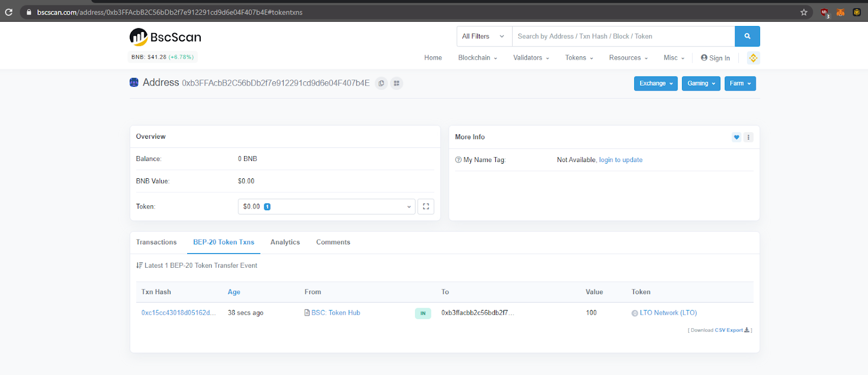
Task: Open the All Filters dropdown
Action: [484, 36]
